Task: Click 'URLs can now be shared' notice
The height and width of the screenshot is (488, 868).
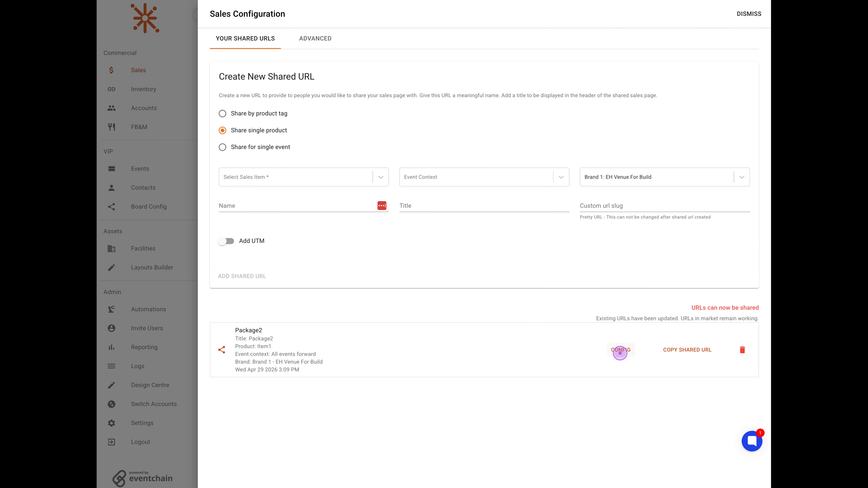Action: click(x=725, y=308)
